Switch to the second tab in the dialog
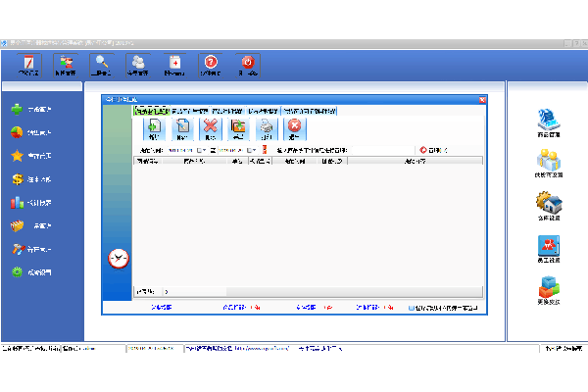The height and width of the screenshot is (392, 588). 189,111
